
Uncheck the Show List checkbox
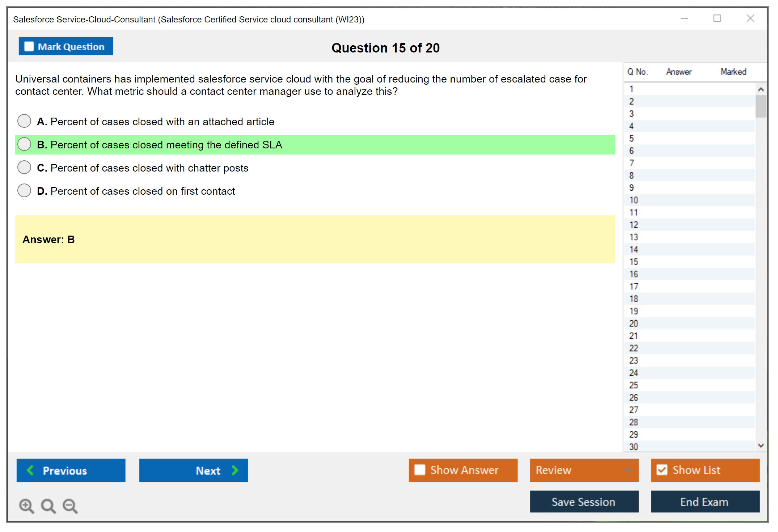pyautogui.click(x=662, y=470)
